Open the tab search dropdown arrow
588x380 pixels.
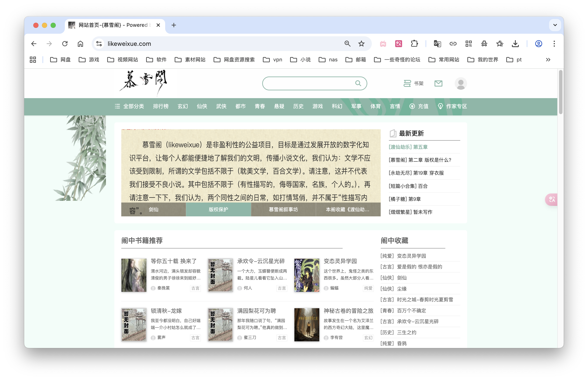(x=555, y=25)
